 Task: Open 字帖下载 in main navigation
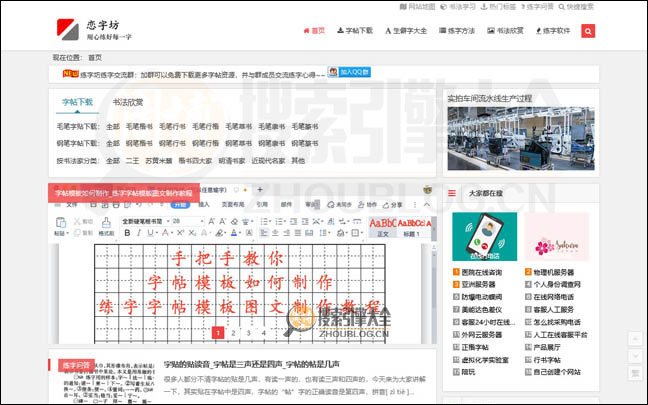pos(355,31)
